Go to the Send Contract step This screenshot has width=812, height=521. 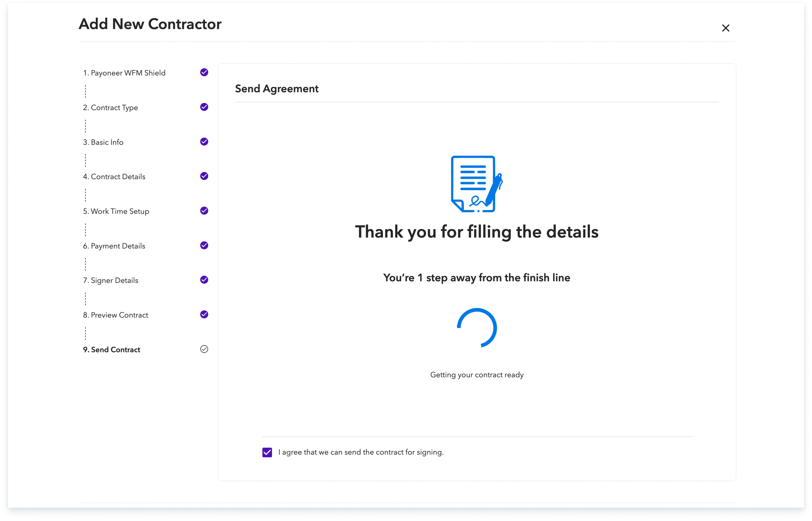click(111, 349)
